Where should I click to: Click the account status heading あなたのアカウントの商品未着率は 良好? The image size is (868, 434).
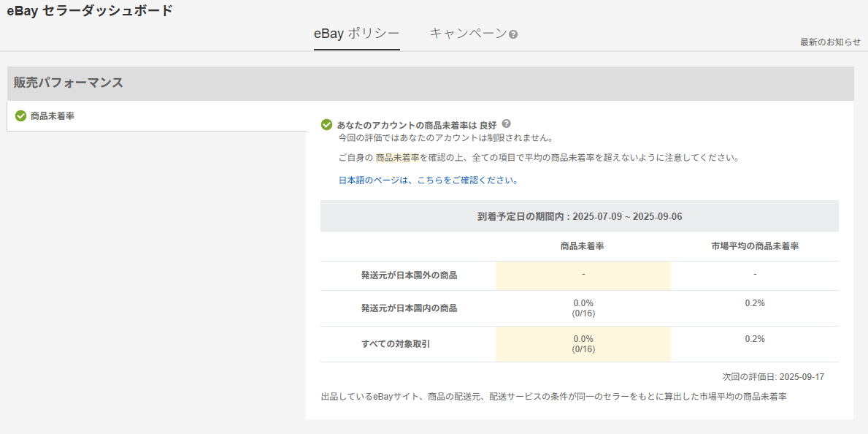(416, 125)
